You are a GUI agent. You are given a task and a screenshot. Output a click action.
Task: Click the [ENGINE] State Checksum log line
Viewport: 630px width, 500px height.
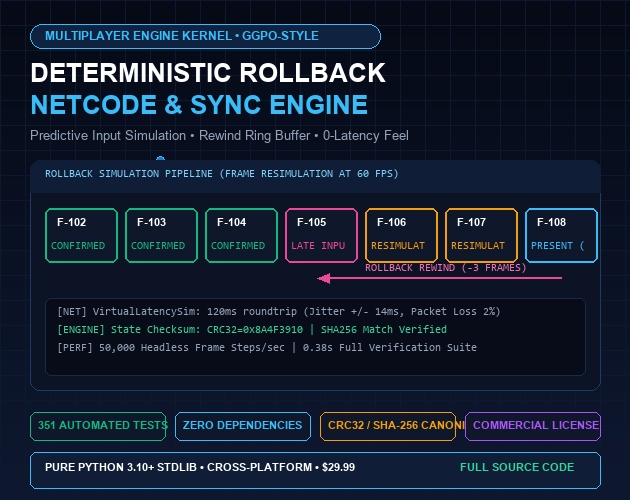pyautogui.click(x=252, y=330)
